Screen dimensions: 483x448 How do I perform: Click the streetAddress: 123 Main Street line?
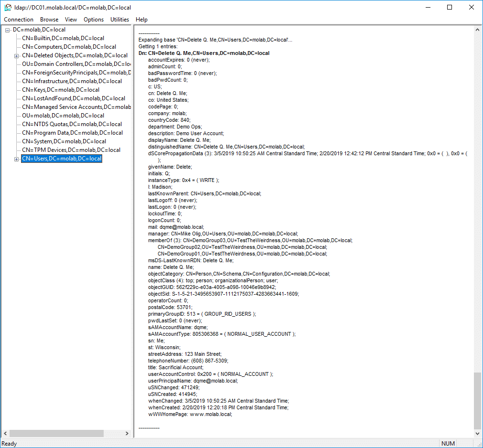tap(184, 354)
